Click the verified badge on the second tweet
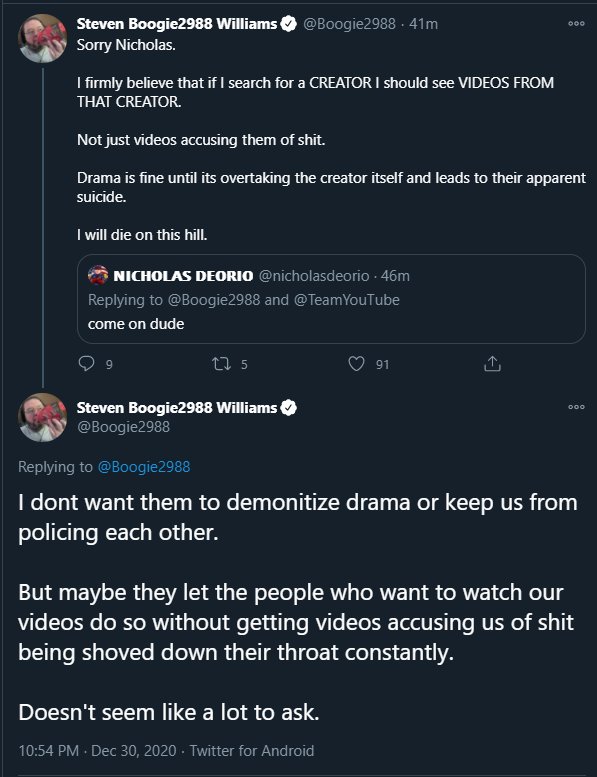597x777 pixels. coord(288,407)
